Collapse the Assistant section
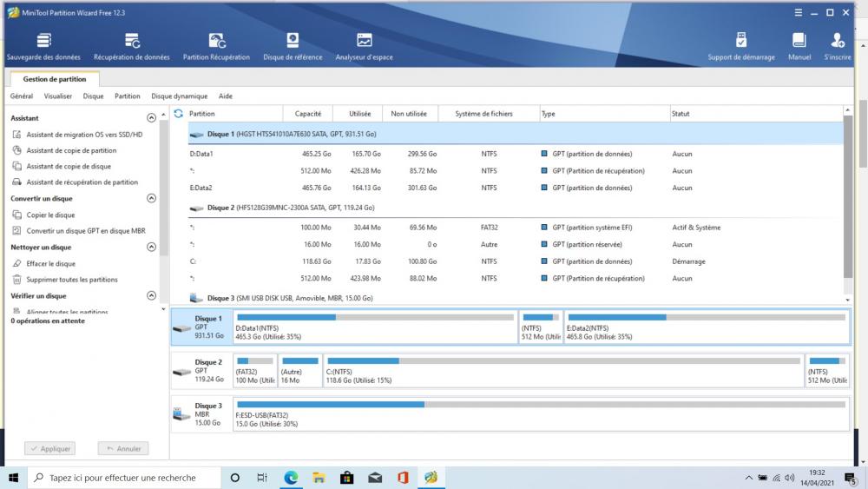 (151, 118)
